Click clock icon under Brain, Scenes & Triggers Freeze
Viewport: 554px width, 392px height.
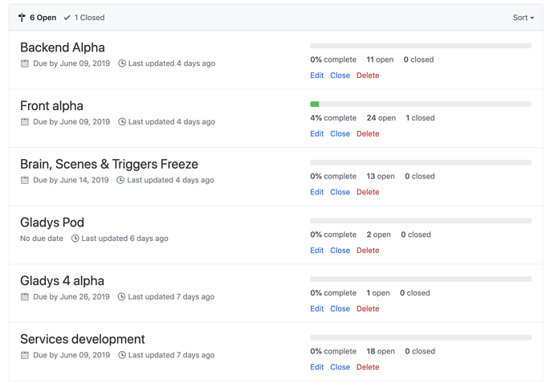[x=120, y=180]
